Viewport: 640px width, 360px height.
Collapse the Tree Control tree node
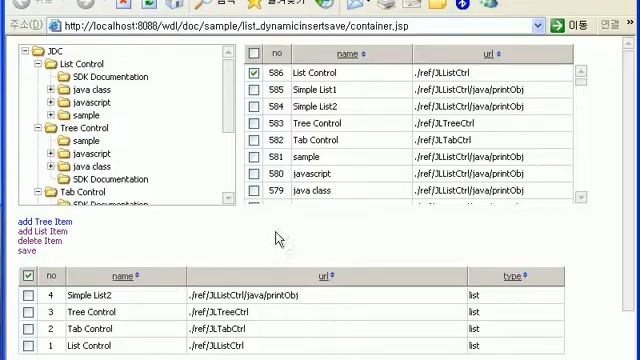point(38,127)
